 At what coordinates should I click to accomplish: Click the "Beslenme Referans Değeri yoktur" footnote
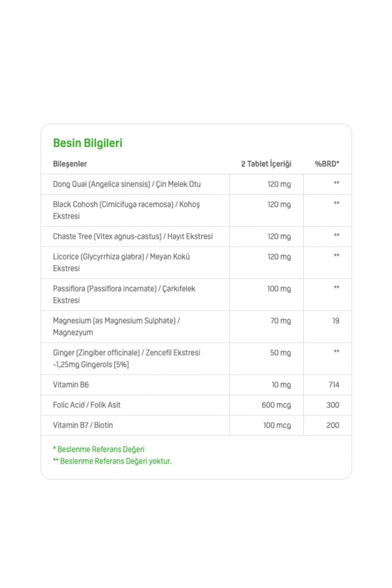point(112,461)
